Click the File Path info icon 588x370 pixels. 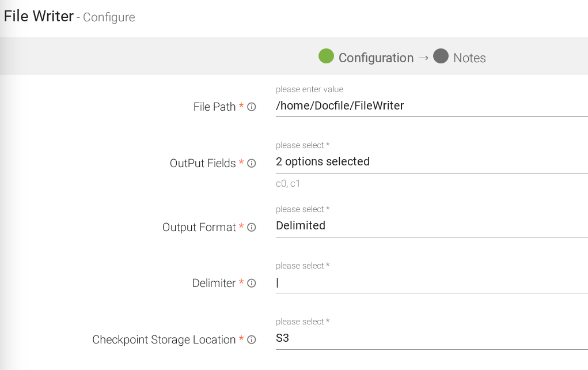pyautogui.click(x=252, y=107)
